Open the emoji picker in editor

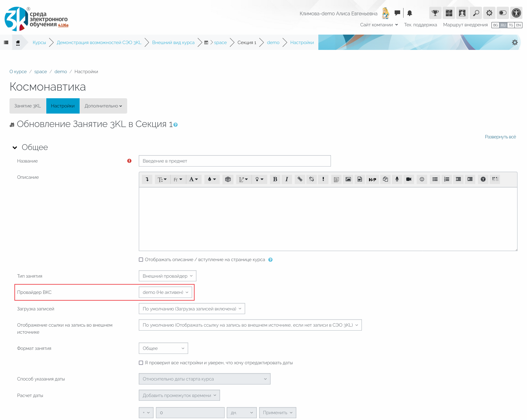422,179
